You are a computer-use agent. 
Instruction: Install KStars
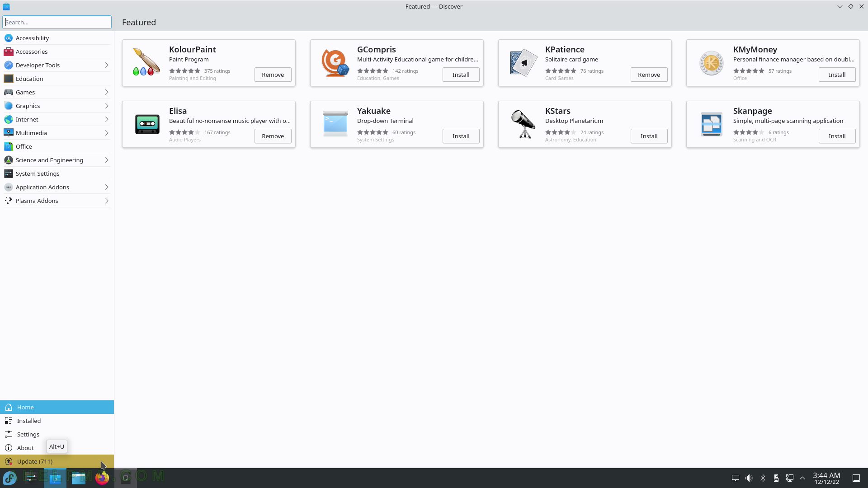coord(649,136)
